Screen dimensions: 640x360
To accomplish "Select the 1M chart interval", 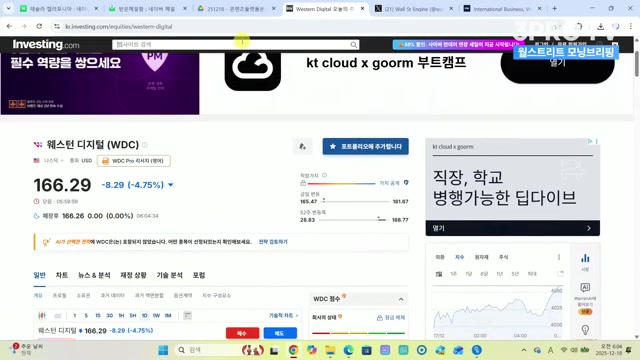I will (x=168, y=316).
